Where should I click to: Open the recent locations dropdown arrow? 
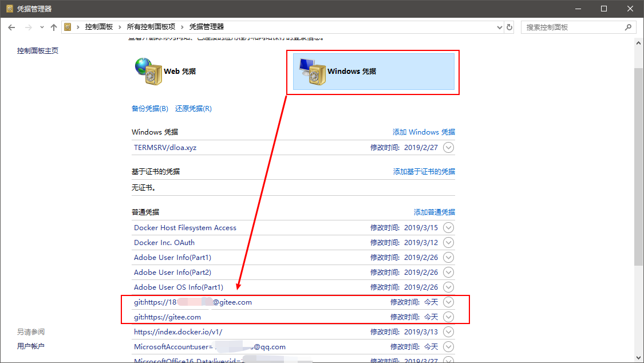[x=42, y=27]
